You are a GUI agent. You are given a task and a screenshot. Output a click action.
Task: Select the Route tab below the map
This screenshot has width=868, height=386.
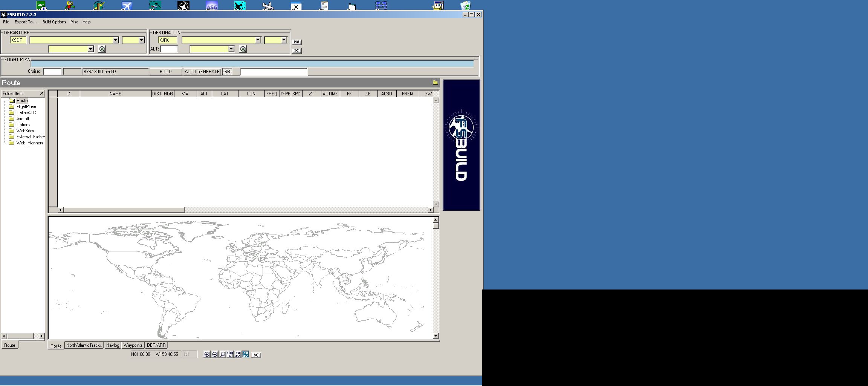(x=56, y=346)
